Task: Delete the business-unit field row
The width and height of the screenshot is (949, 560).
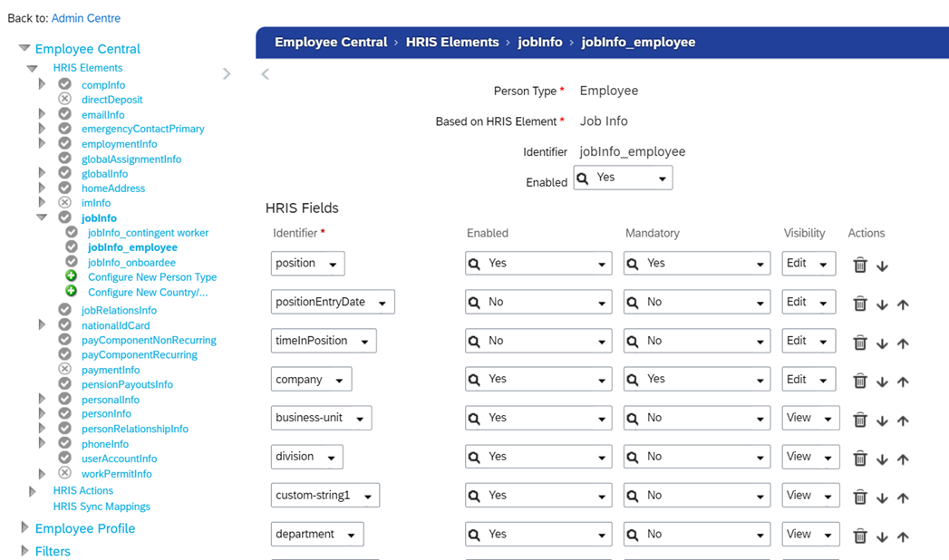Action: [x=860, y=420]
